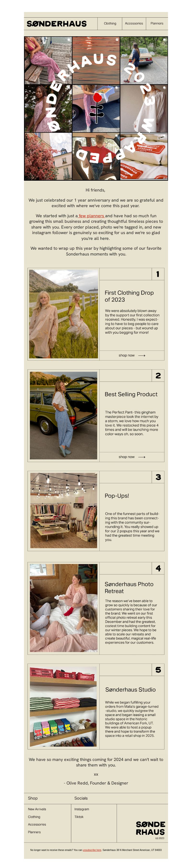192x868 pixels.
Task: Click the 'unsubscribe here' link
Action: click(92, 850)
